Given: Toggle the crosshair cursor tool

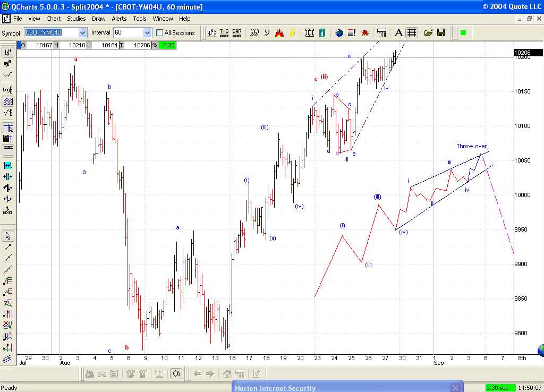Looking at the screenshot, I should 7,128.
